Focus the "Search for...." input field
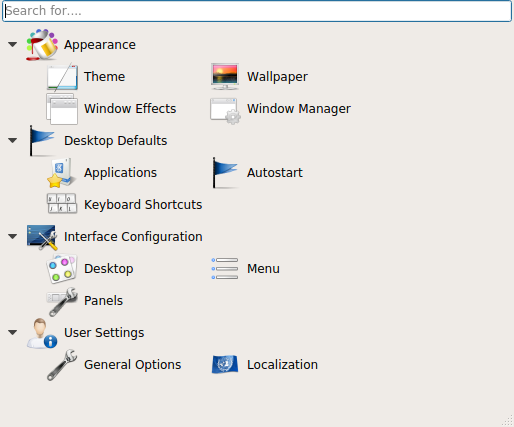 (257, 11)
